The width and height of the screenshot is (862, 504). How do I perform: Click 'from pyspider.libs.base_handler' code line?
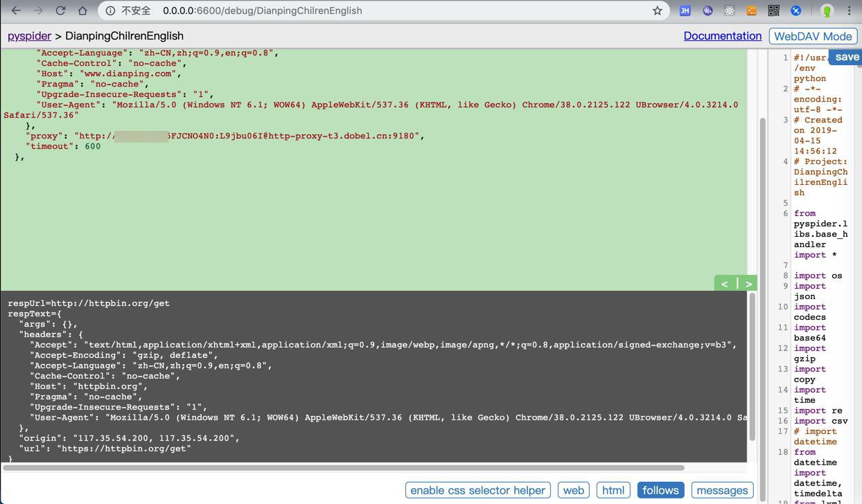pyautogui.click(x=820, y=234)
